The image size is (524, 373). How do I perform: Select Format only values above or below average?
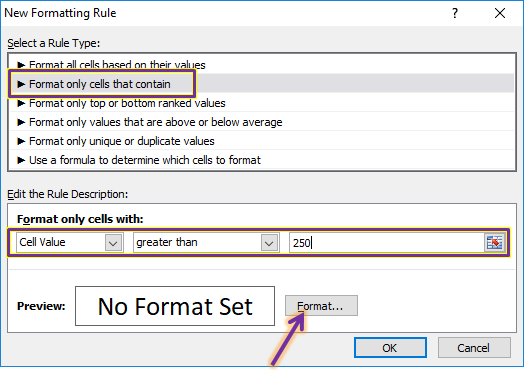[262, 122]
